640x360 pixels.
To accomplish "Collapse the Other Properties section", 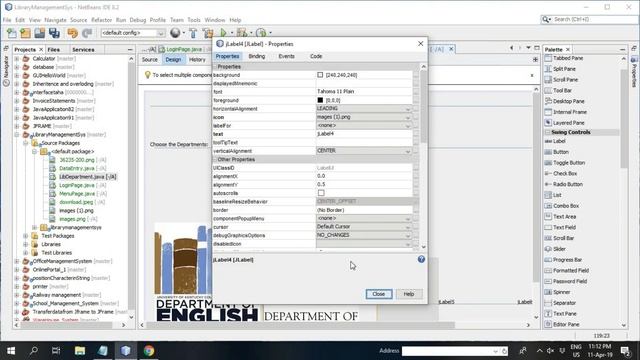I will (215, 160).
